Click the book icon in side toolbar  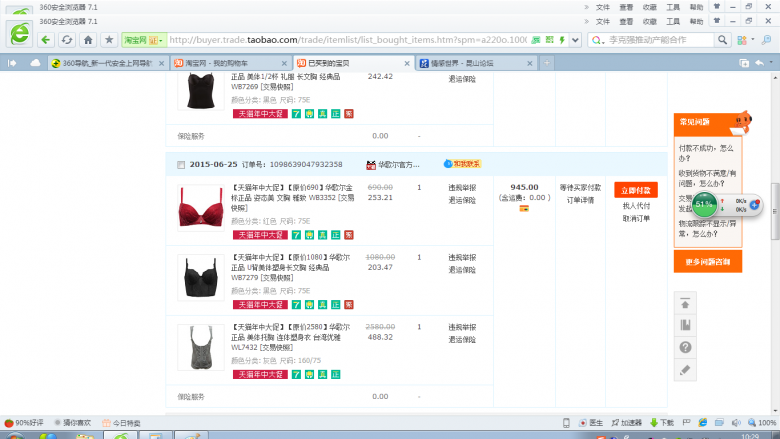coord(685,325)
